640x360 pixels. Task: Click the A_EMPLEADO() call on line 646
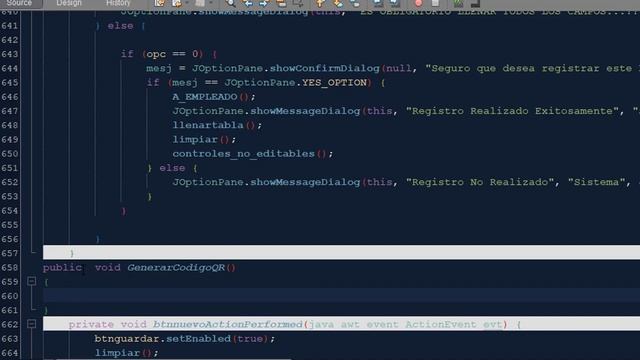pyautogui.click(x=213, y=97)
